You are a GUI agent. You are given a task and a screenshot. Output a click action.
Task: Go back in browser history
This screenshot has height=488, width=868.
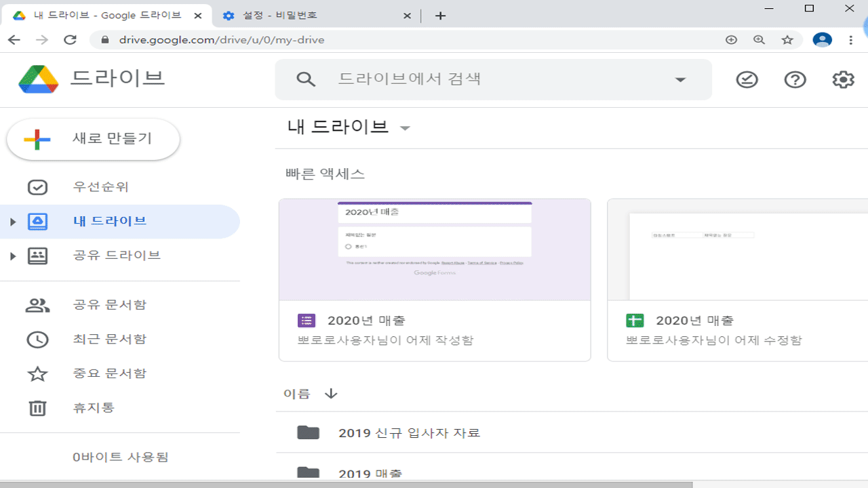14,40
